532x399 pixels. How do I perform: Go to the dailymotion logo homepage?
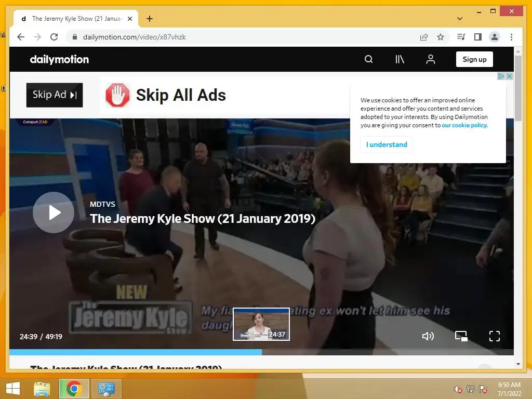pos(59,59)
